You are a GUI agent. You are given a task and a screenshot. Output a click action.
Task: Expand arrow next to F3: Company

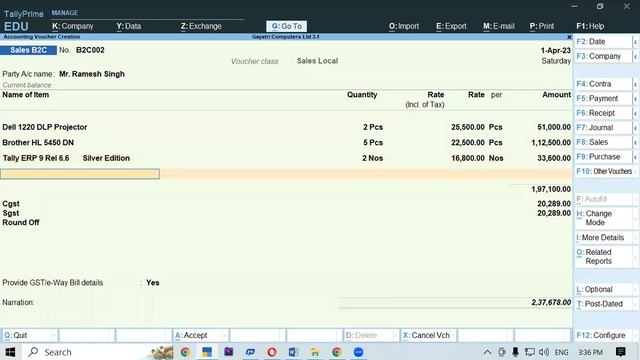(636, 56)
